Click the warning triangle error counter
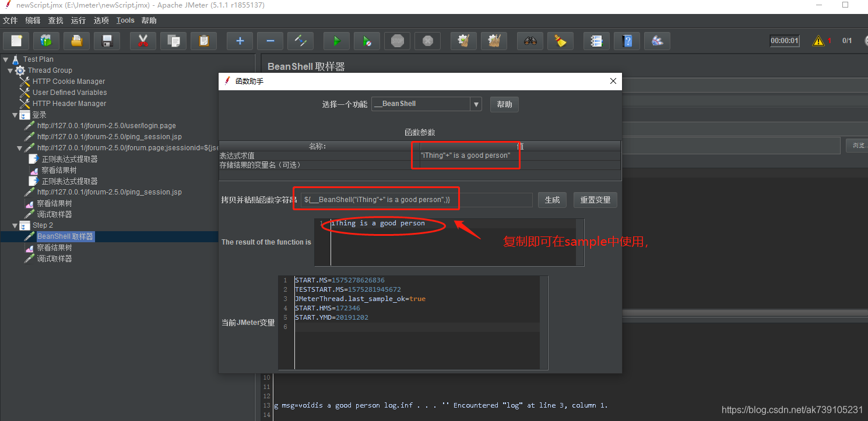Viewport: 868px width, 421px height. tap(818, 41)
